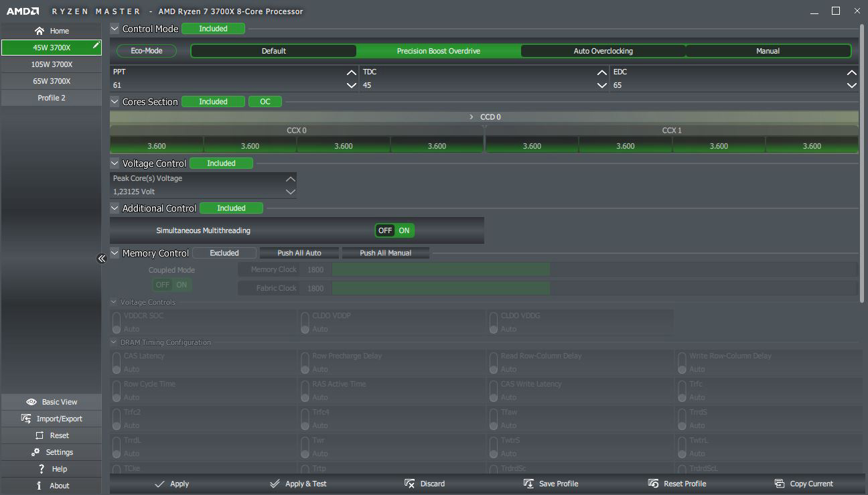The width and height of the screenshot is (868, 495).
Task: Open Profile 2 in sidebar
Action: click(52, 98)
